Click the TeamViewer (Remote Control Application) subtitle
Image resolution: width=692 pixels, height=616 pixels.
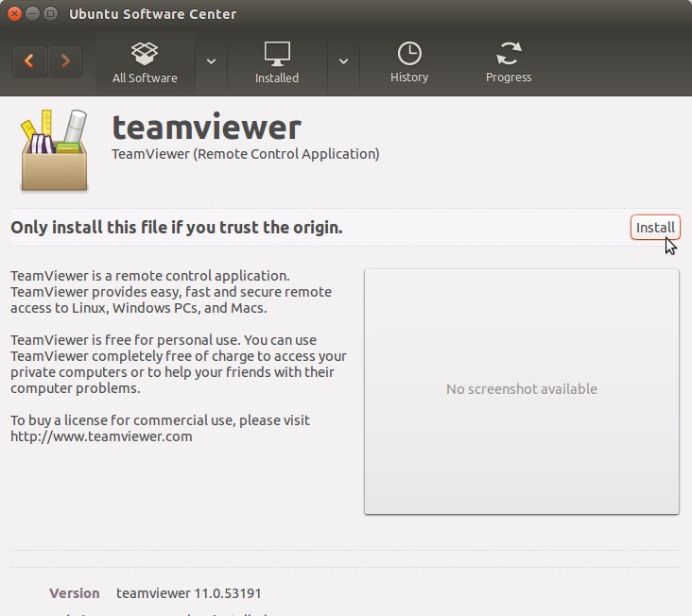coord(246,154)
